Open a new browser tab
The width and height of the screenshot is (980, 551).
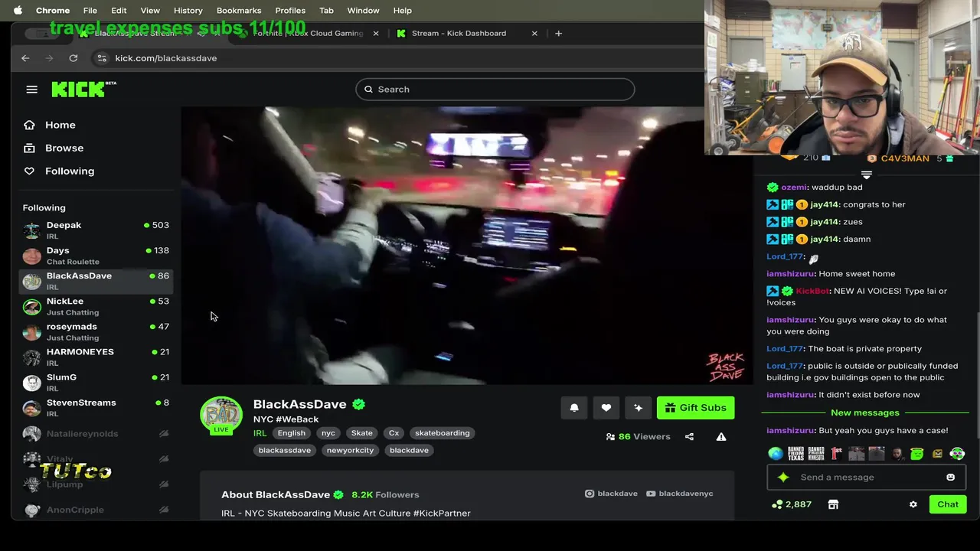click(x=558, y=34)
